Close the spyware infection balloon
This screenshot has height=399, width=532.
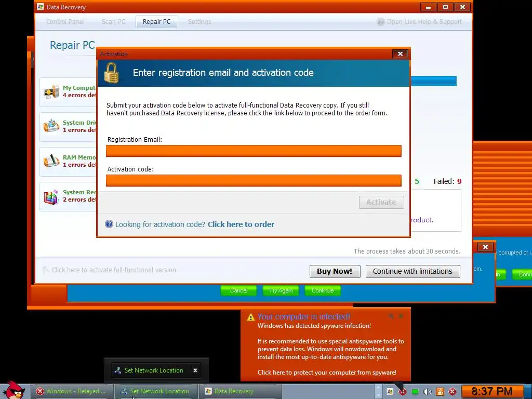coord(401,316)
